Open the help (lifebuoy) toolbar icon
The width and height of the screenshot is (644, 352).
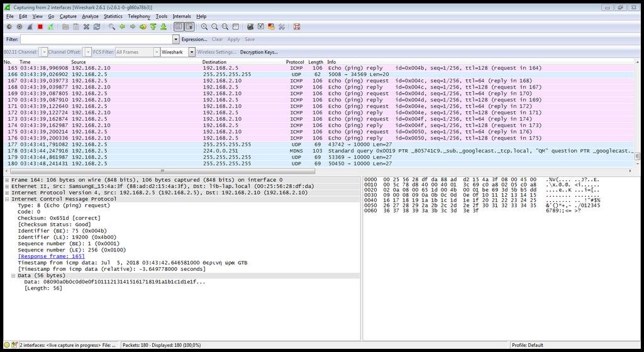[x=297, y=26]
